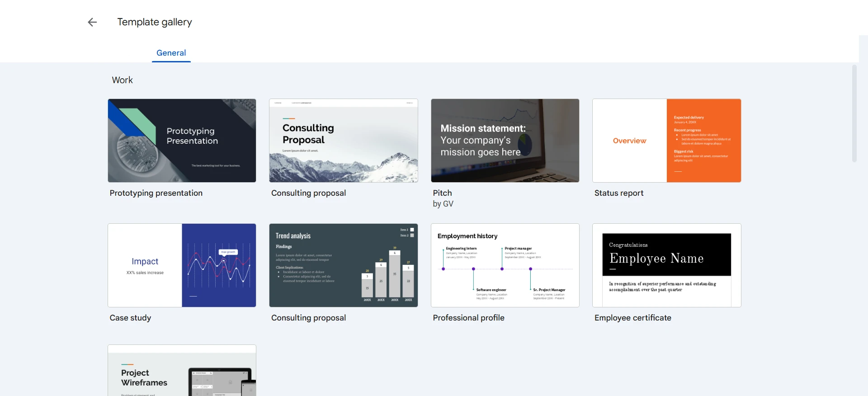This screenshot has height=396, width=868.
Task: Click the 'Employee certificate' caption
Action: (x=633, y=318)
